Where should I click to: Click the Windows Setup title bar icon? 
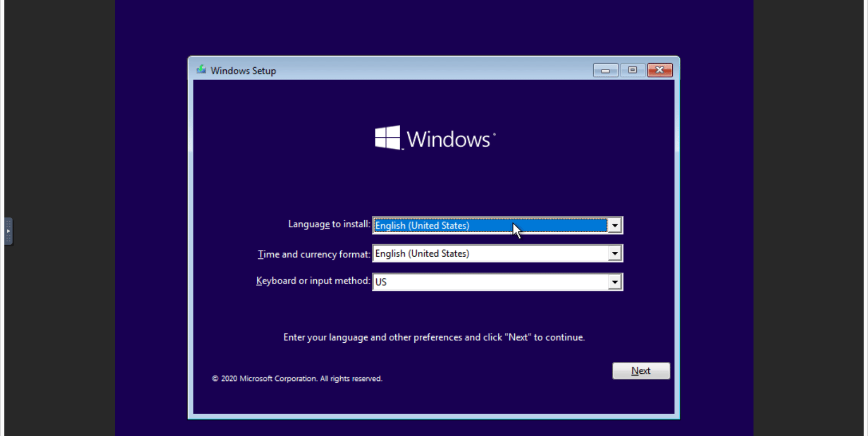point(201,70)
